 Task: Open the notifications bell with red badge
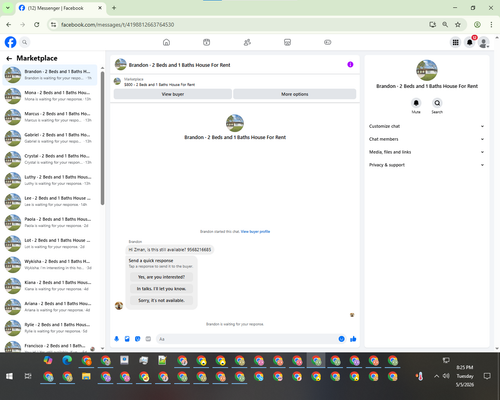pyautogui.click(x=470, y=42)
